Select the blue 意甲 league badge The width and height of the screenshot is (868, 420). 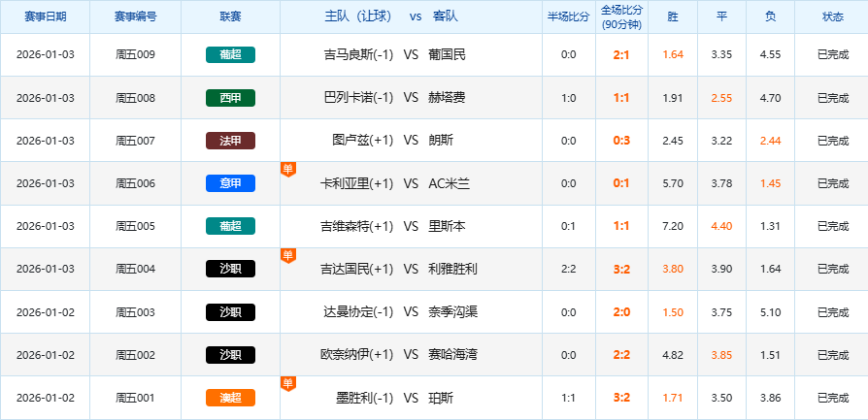coord(230,183)
